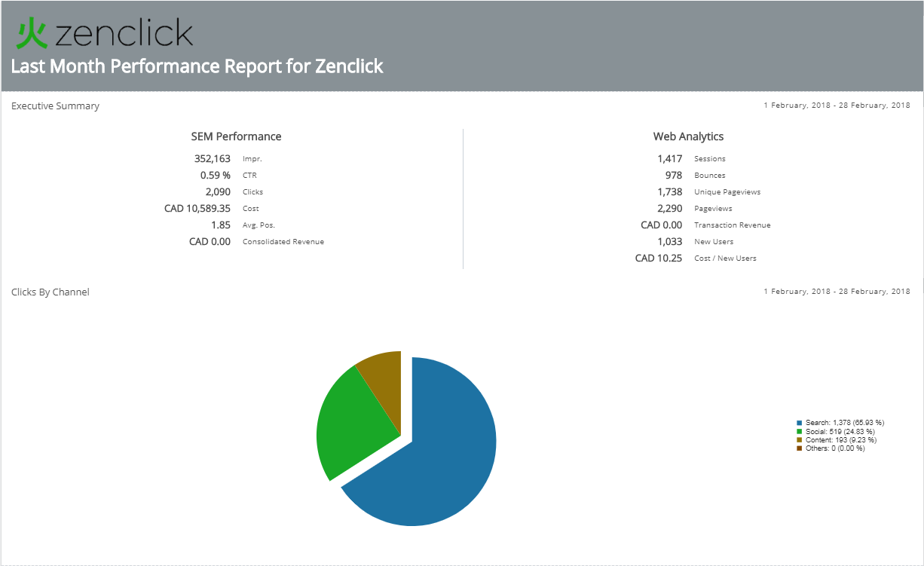This screenshot has width=924, height=566.
Task: Click the Transaction Revenue label
Action: (733, 225)
